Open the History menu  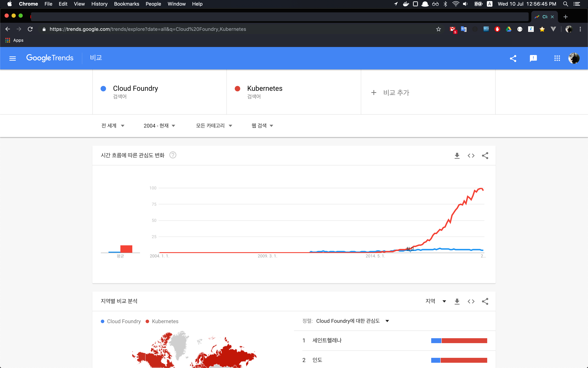coord(99,4)
